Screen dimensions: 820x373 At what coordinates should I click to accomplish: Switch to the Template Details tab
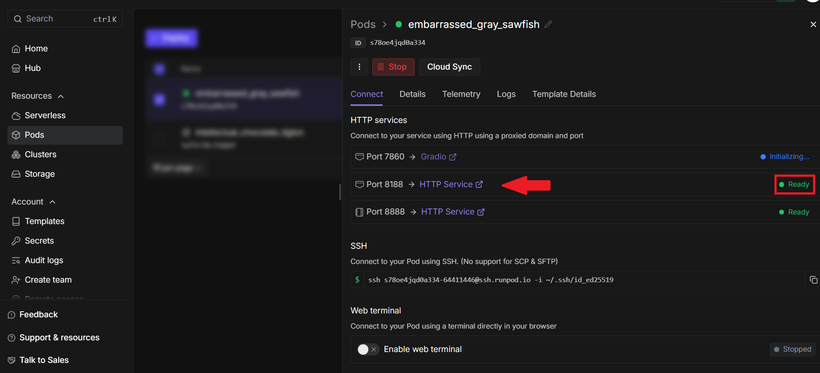[564, 95]
